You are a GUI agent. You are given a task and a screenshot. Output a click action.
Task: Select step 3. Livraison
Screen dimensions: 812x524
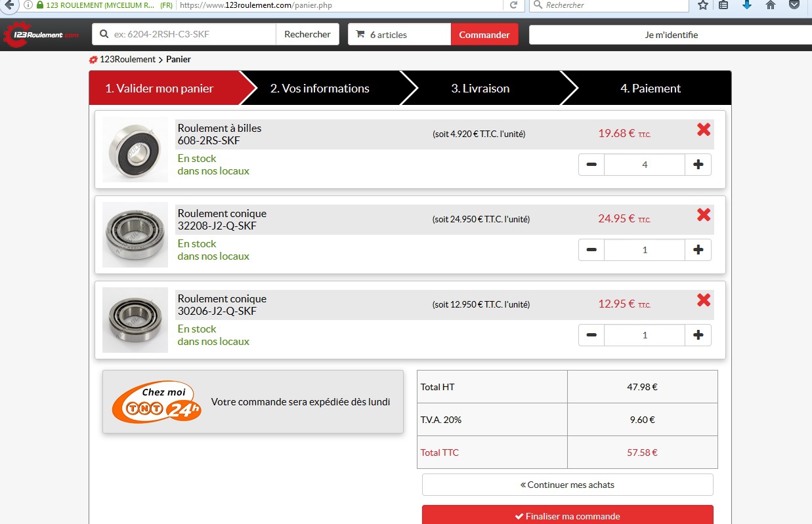[x=481, y=88]
